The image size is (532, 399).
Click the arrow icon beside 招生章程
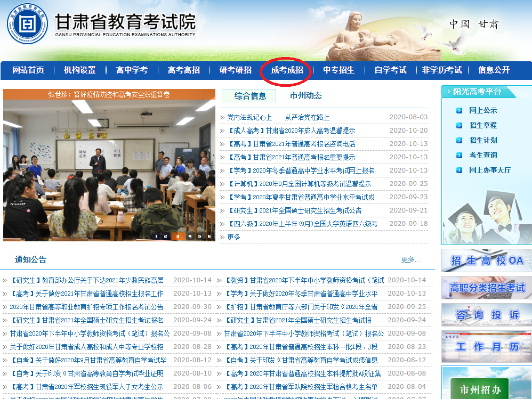459,126
